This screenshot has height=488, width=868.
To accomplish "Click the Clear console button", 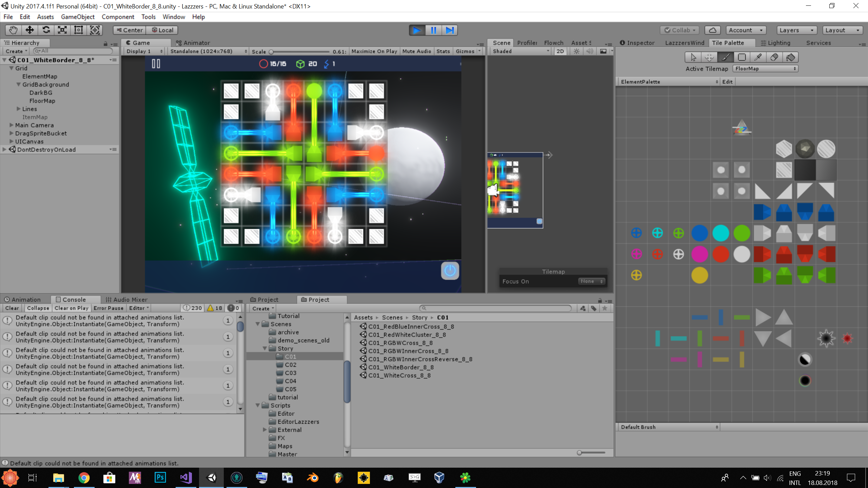I will coord(12,308).
